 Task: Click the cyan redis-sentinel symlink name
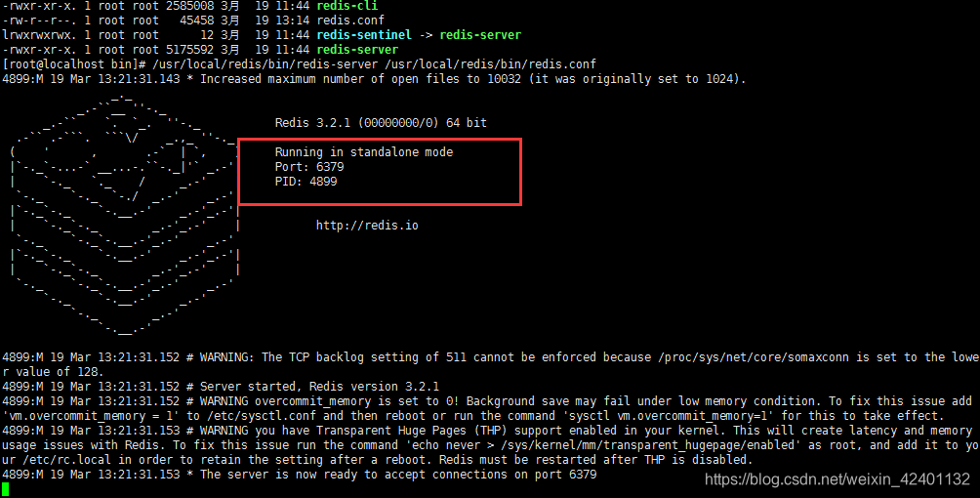(x=364, y=35)
